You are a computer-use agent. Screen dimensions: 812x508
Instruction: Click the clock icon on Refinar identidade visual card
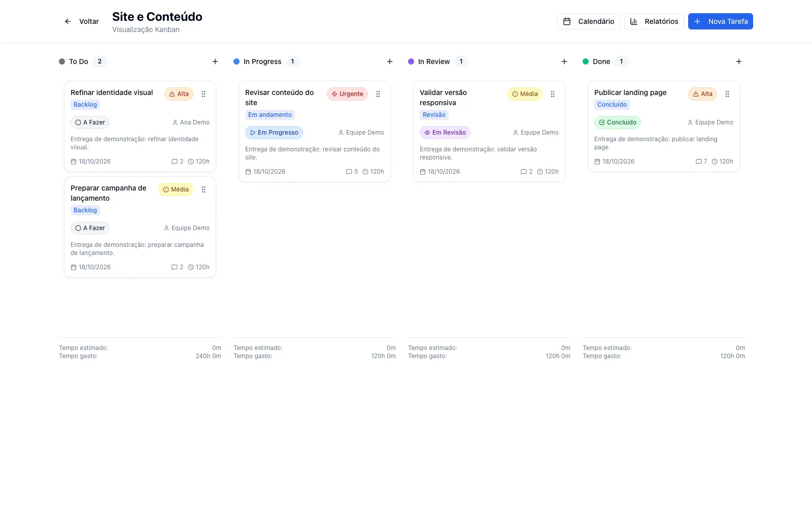pyautogui.click(x=191, y=162)
